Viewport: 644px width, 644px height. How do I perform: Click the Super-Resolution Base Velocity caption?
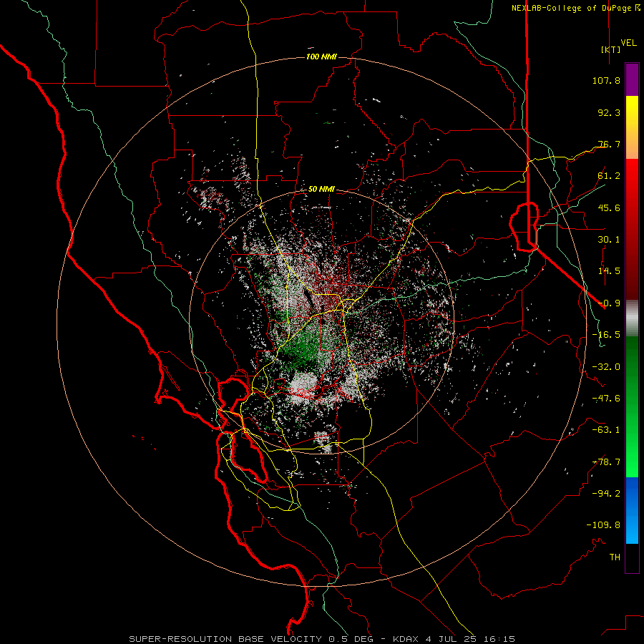pyautogui.click(x=321, y=639)
